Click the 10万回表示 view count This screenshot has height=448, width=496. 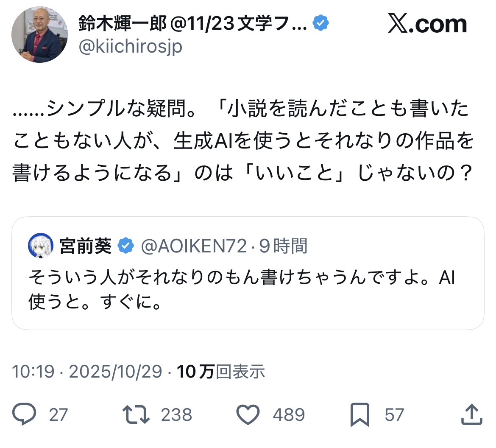coord(221,372)
